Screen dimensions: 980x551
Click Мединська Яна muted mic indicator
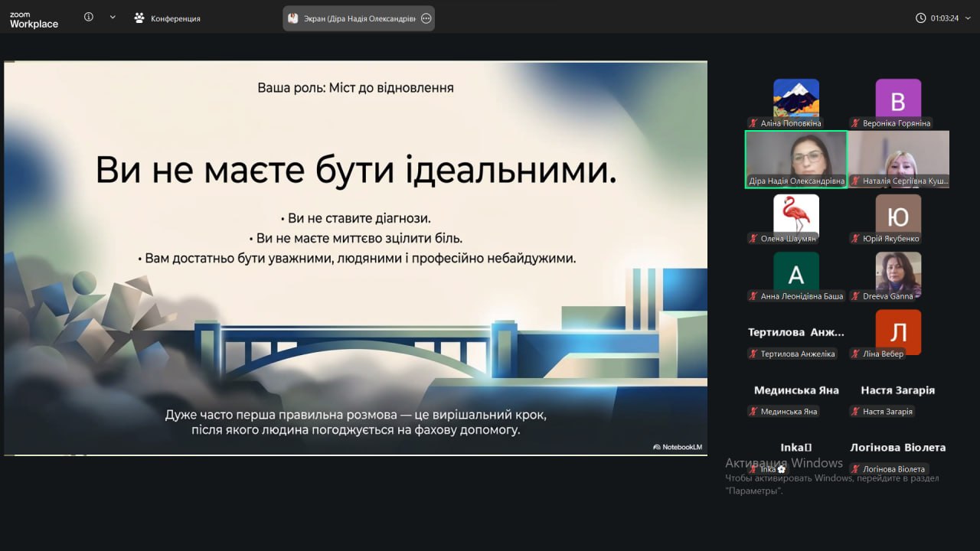[x=754, y=412]
